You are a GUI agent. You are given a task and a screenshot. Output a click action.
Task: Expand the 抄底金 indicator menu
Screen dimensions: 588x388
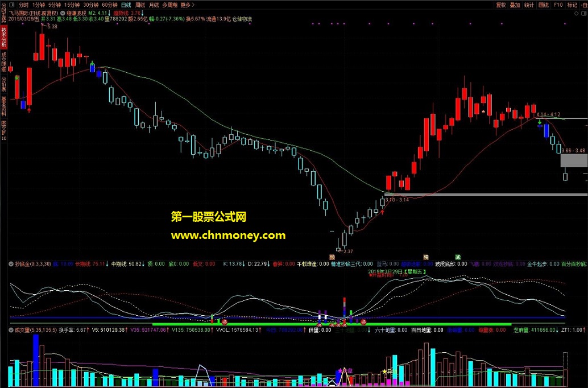(x=11, y=264)
